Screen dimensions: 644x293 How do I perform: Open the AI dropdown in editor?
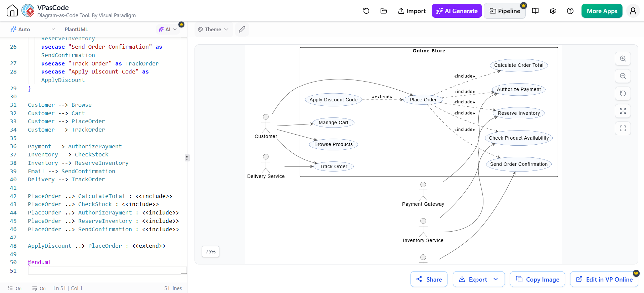tap(168, 30)
